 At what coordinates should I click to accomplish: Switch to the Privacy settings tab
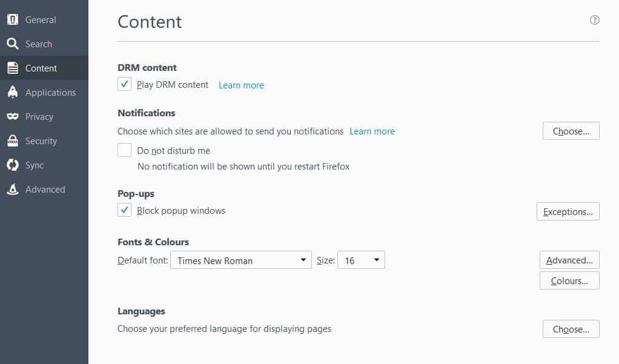tap(39, 117)
